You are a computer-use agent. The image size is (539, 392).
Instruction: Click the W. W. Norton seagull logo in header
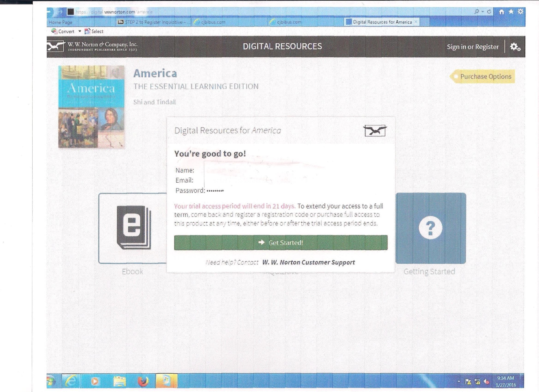pos(56,46)
